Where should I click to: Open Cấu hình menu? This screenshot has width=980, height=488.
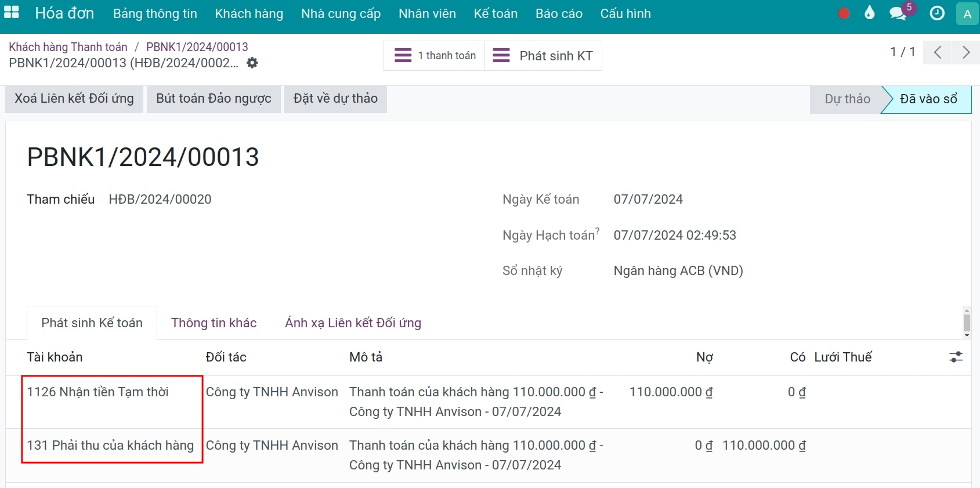tap(625, 13)
